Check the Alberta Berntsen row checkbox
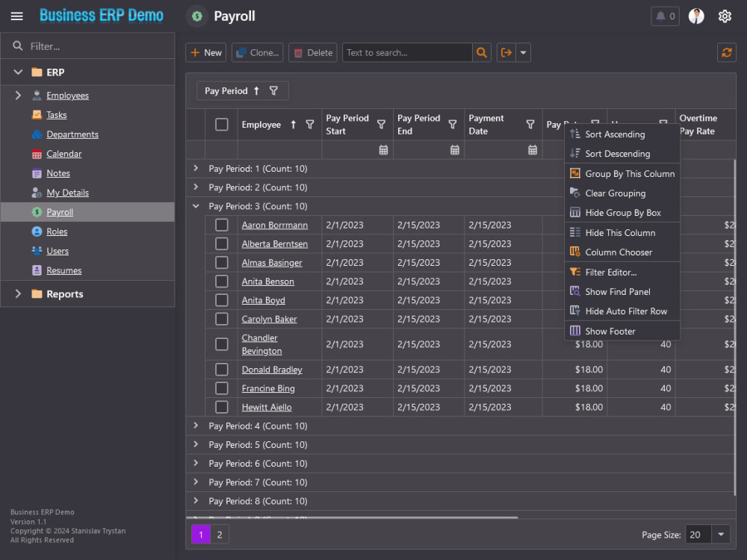Image resolution: width=747 pixels, height=560 pixels. pyautogui.click(x=222, y=244)
